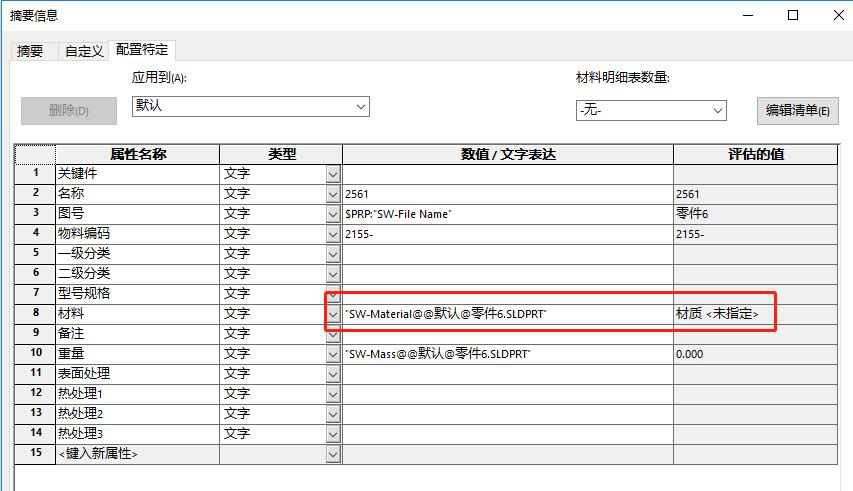853x491 pixels.
Task: Expand type dropdown for 重量 row
Action: [333, 354]
